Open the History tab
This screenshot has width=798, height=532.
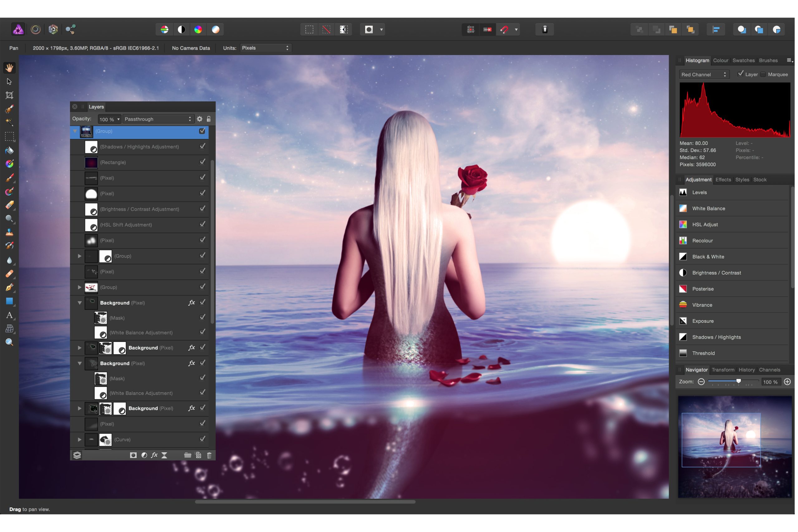point(747,370)
